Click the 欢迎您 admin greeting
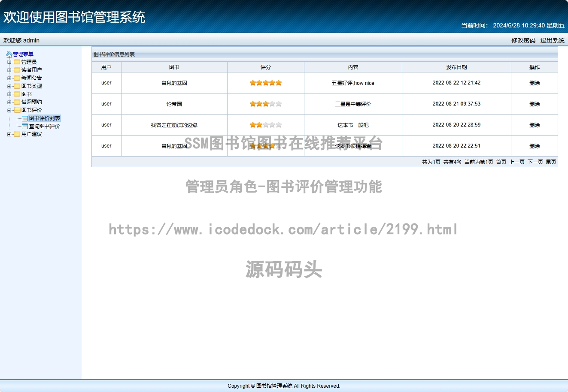Screen dimensions: 568x392 (x=21, y=40)
